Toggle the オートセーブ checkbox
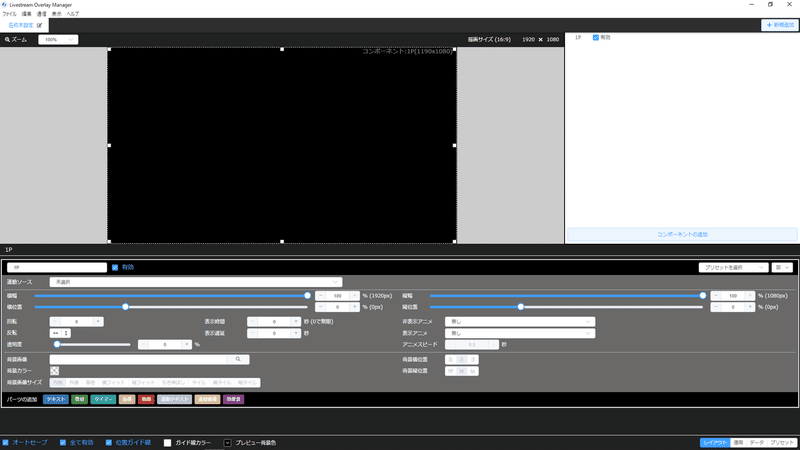The height and width of the screenshot is (450, 800). pos(6,443)
